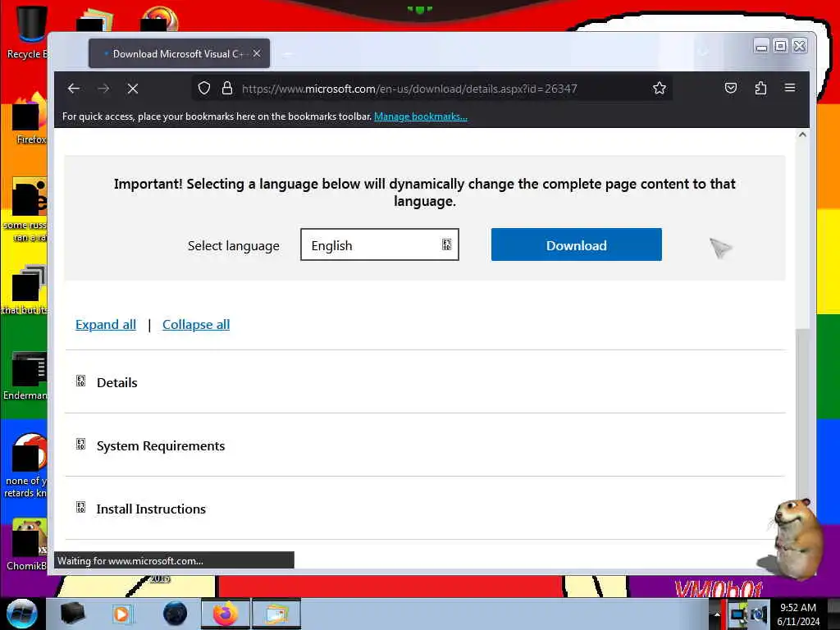The height and width of the screenshot is (630, 840).
Task: Close the Download Microsoft Visual C++ tab
Action: [257, 53]
